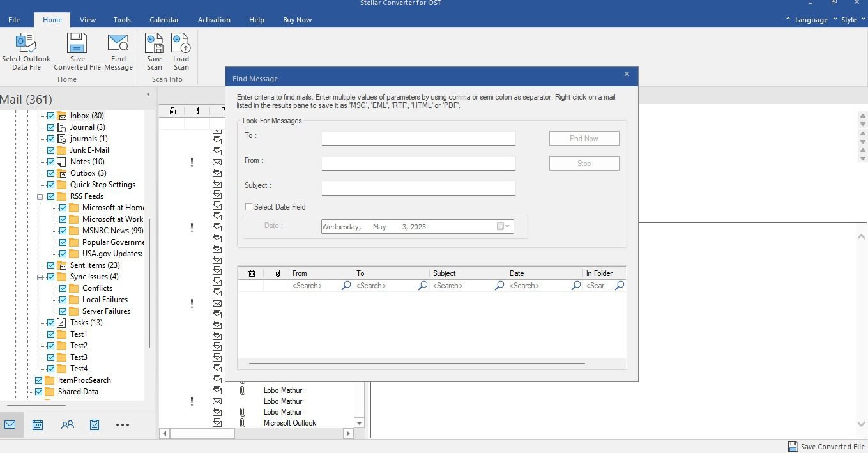Collapse the Sync Issues folder tree

(40, 277)
